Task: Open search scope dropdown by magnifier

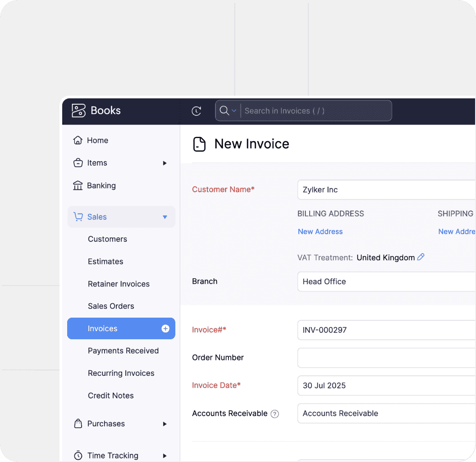Action: (x=228, y=111)
